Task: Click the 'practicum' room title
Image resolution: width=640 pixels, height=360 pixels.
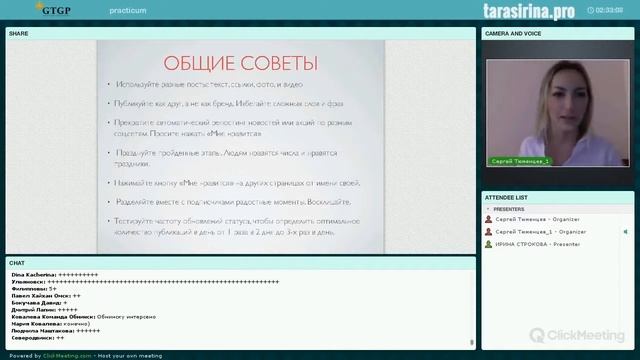Action: [128, 11]
